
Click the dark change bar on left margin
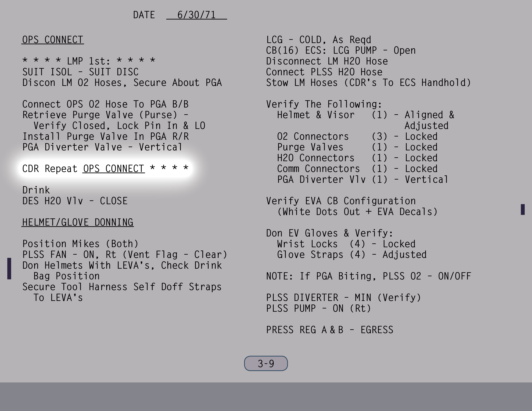coord(9,269)
